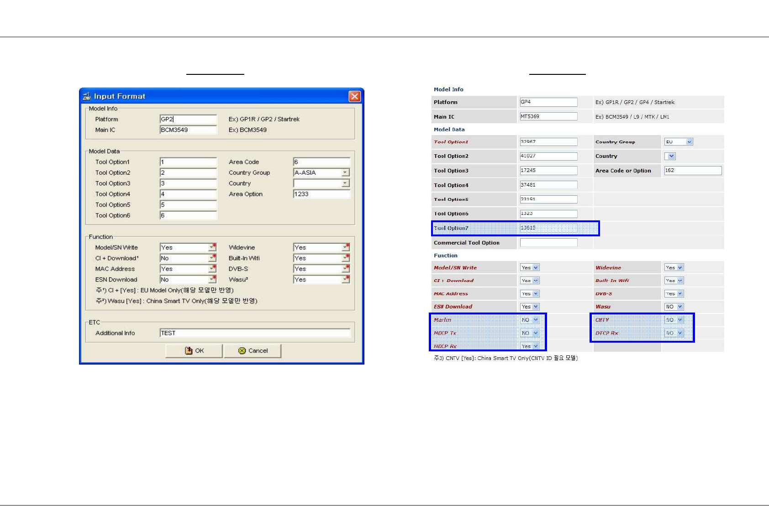Click the Input Format dialog title icon
769x532 pixels.
point(87,96)
